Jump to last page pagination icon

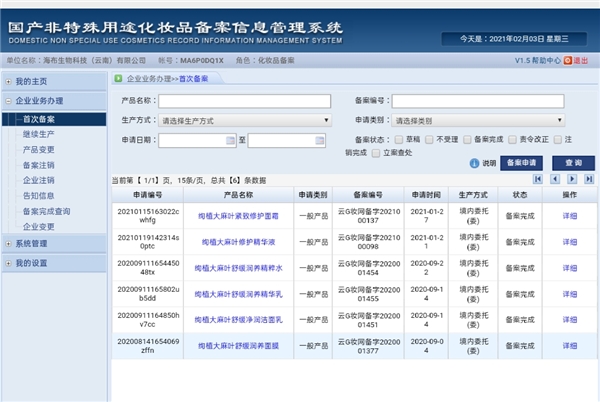pyautogui.click(x=589, y=179)
